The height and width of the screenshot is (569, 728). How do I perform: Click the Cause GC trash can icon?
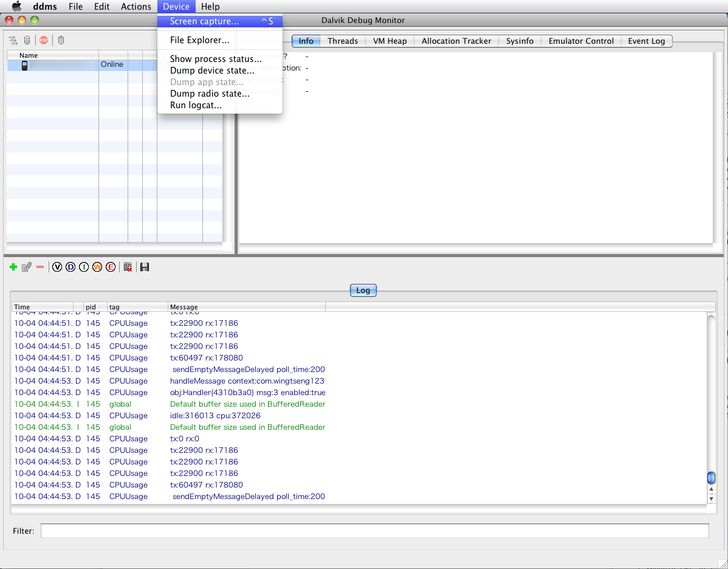point(61,40)
